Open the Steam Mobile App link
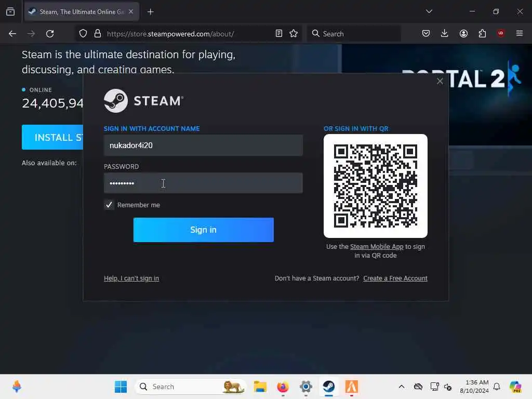The image size is (532, 399). [x=377, y=247]
